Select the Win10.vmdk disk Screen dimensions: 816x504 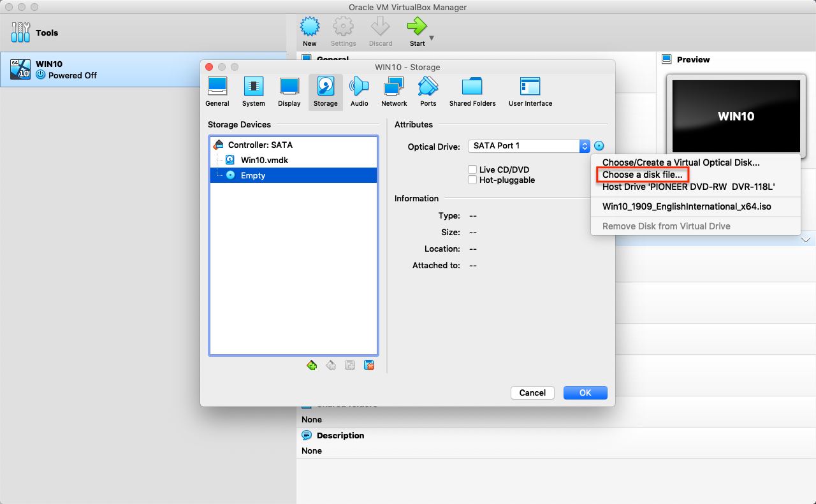293,160
